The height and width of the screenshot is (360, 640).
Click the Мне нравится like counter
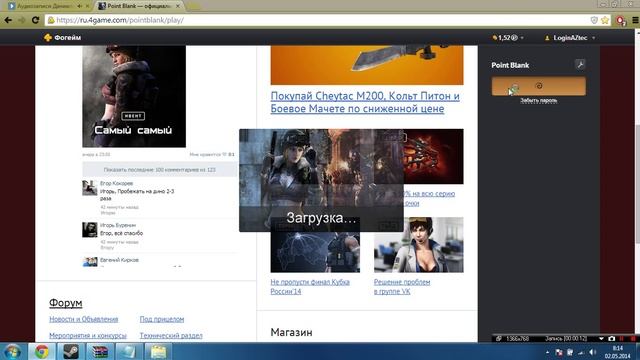(x=212, y=154)
